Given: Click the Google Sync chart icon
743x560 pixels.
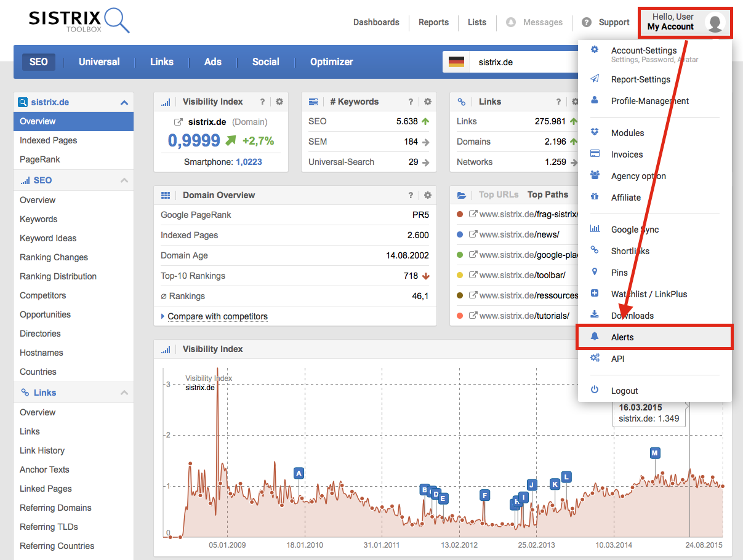Looking at the screenshot, I should point(595,229).
